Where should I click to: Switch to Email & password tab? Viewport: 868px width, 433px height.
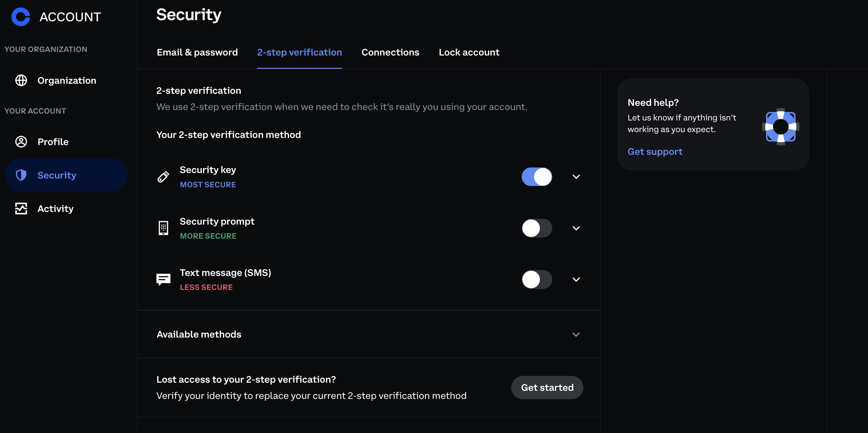pyautogui.click(x=197, y=52)
